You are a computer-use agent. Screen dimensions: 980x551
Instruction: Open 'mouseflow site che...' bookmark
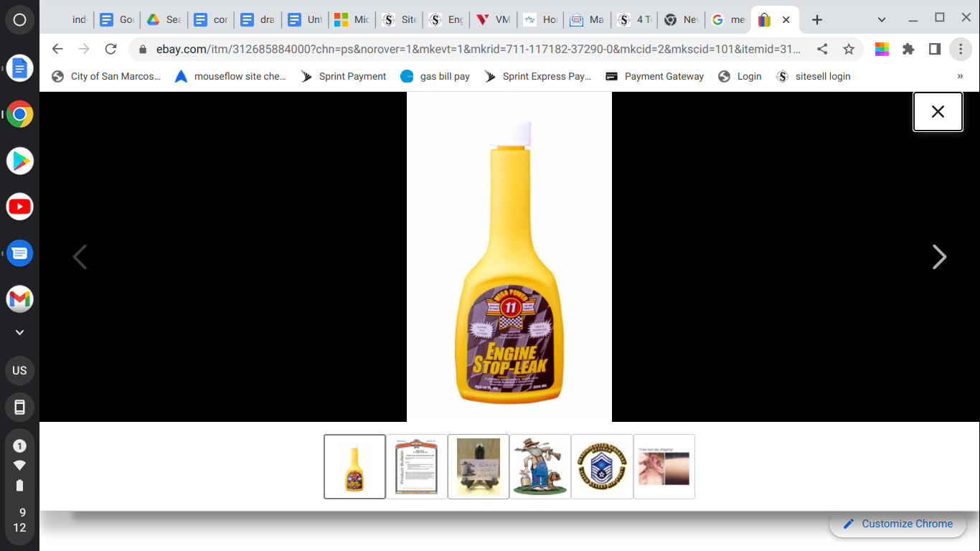[230, 76]
